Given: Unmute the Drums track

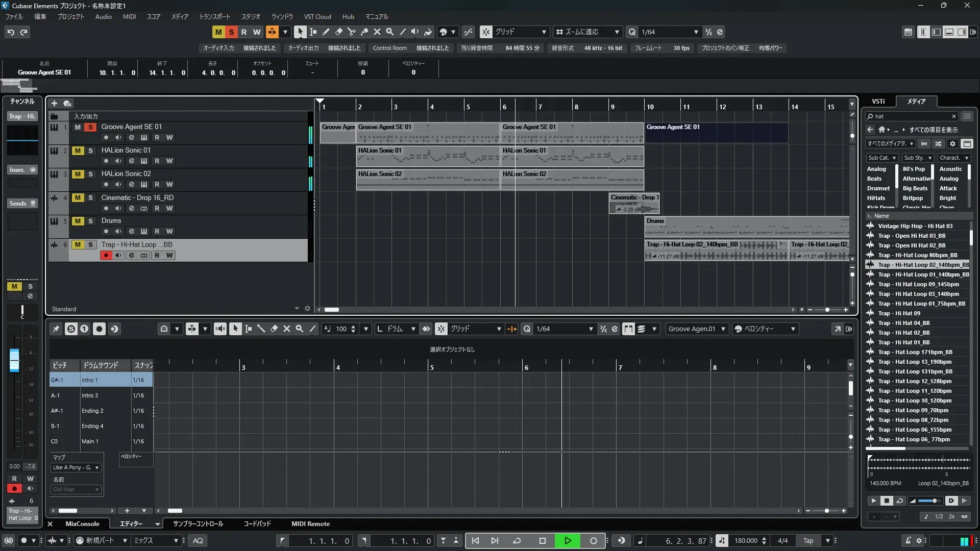Looking at the screenshot, I should [78, 221].
